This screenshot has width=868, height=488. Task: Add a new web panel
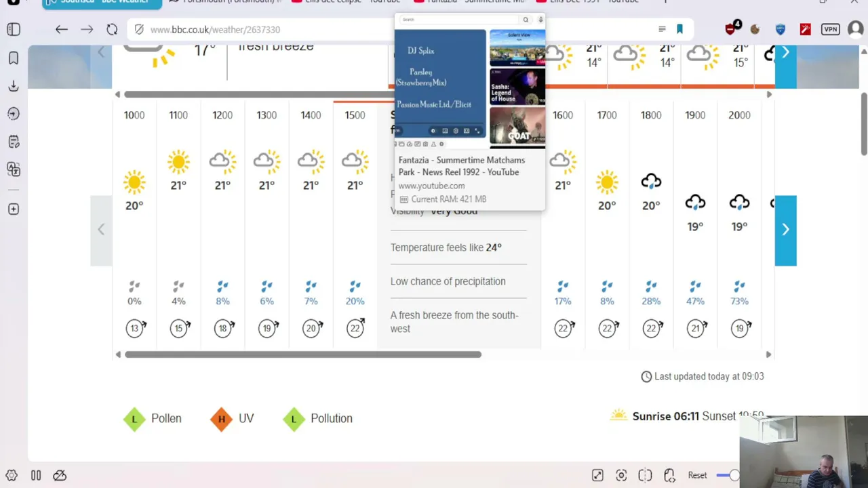click(x=14, y=209)
